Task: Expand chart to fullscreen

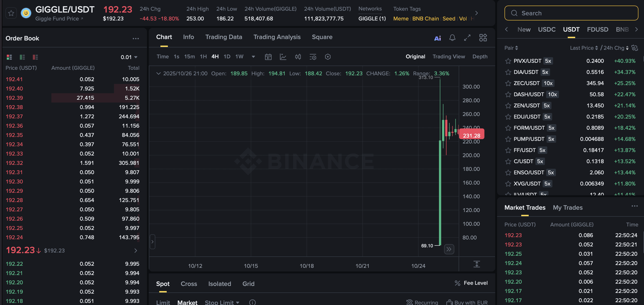Action: 467,38
